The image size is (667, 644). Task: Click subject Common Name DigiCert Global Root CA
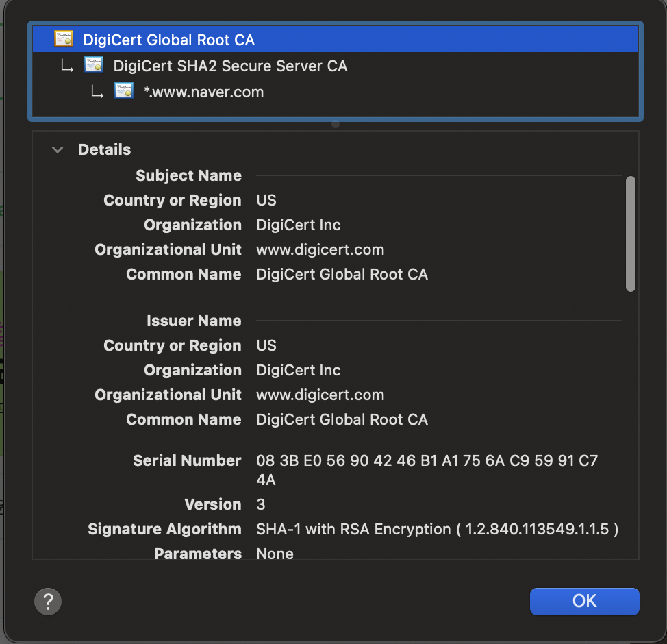click(x=342, y=274)
